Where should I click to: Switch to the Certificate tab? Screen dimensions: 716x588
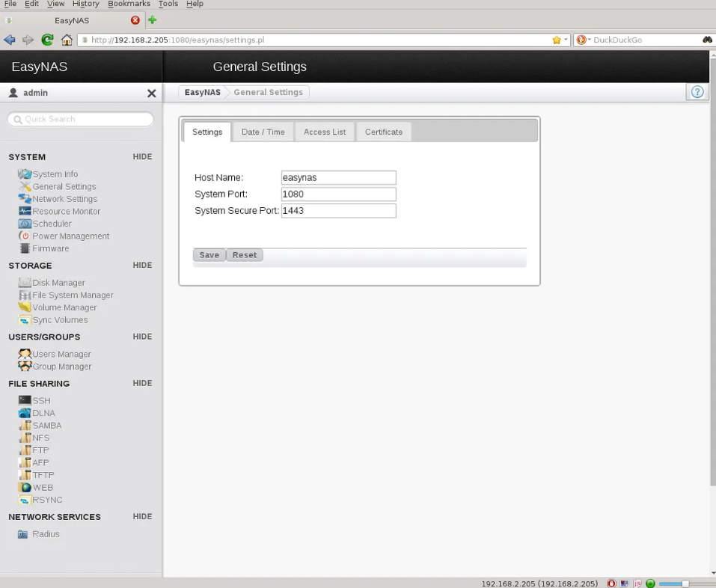(384, 132)
